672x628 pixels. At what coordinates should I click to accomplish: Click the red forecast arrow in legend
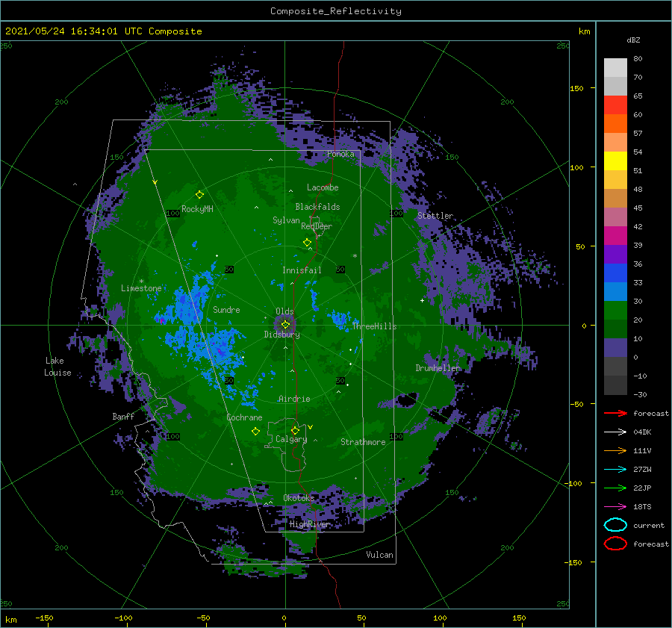[x=615, y=413]
